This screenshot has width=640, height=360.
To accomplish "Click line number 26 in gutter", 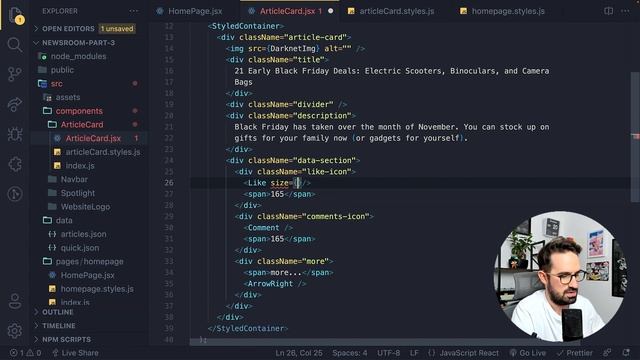I will [169, 183].
